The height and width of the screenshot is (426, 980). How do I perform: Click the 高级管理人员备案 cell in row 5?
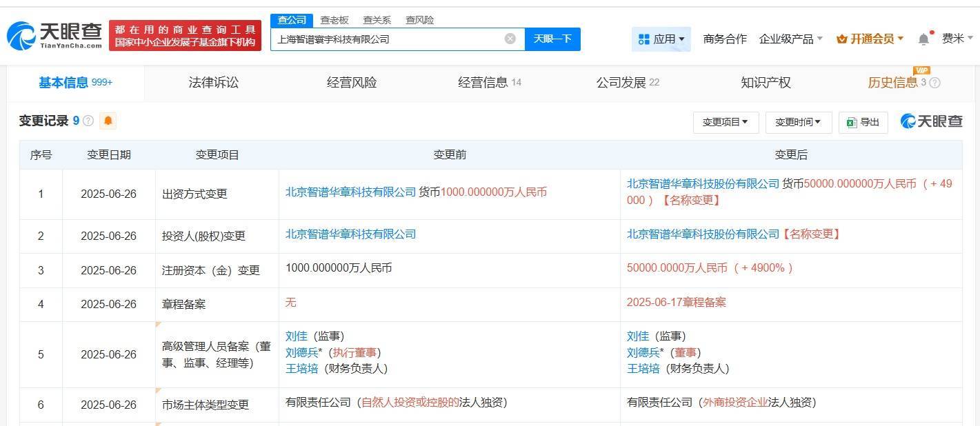coord(217,354)
